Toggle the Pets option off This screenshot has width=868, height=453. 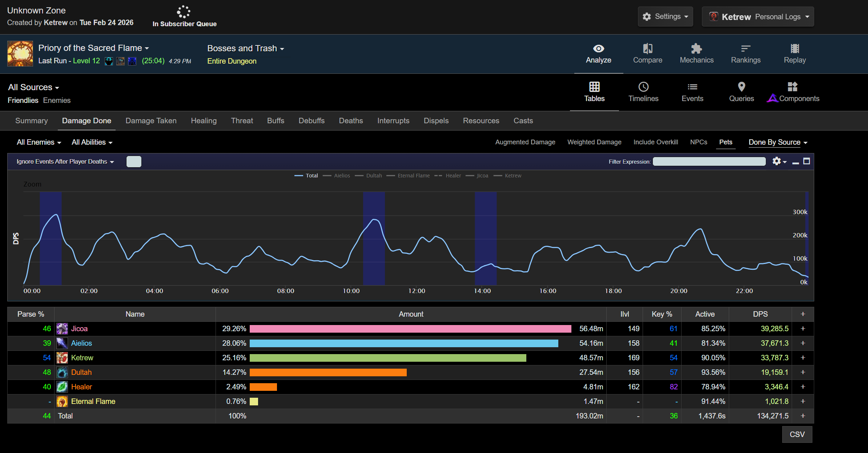click(x=726, y=142)
